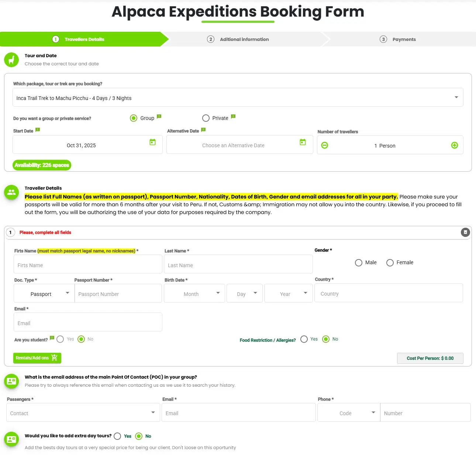Select No for Food Restriction / Allergies

coord(326,339)
